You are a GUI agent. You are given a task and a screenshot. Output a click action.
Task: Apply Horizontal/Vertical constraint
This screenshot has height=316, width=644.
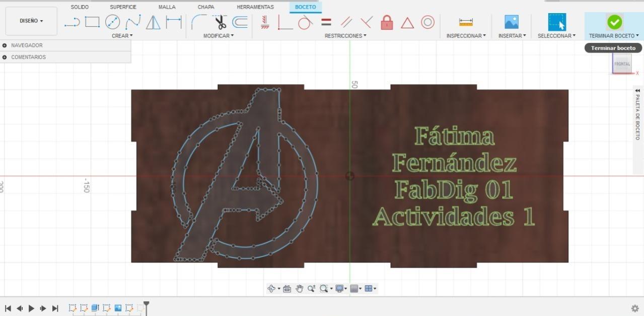[x=265, y=22]
